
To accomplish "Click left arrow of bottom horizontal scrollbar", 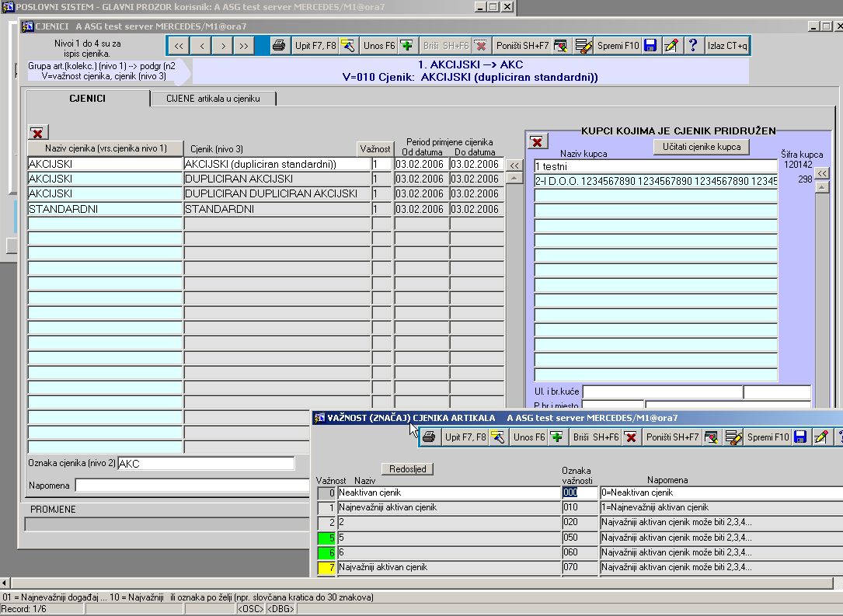I will (5, 583).
